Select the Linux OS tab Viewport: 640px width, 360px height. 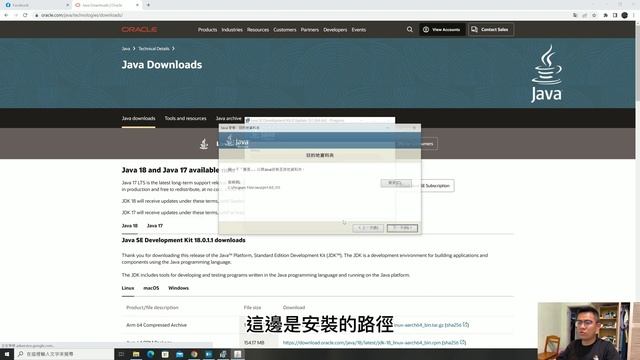[128, 288]
